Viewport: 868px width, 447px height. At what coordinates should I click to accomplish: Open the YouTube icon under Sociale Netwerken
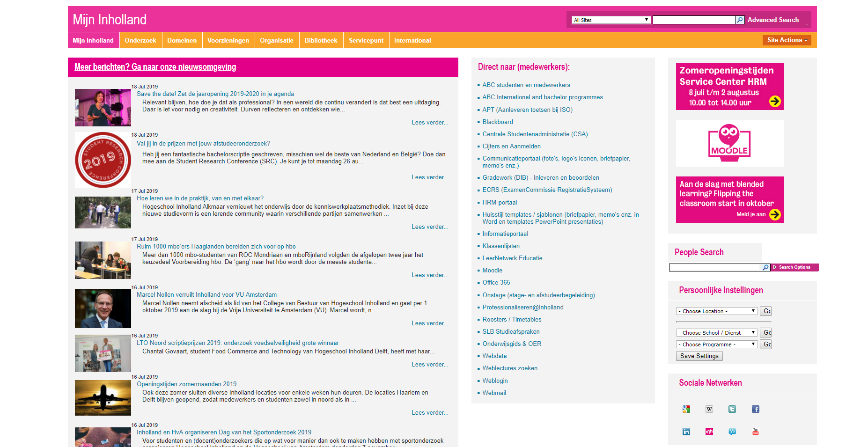pos(756,432)
